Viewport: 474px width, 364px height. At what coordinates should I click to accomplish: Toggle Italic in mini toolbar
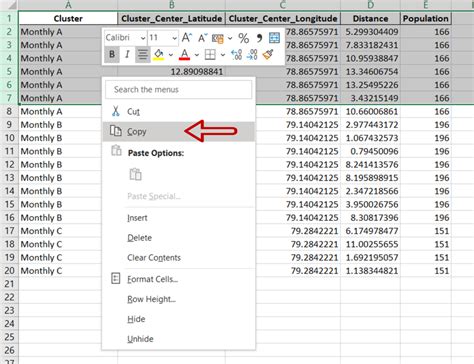pos(127,55)
